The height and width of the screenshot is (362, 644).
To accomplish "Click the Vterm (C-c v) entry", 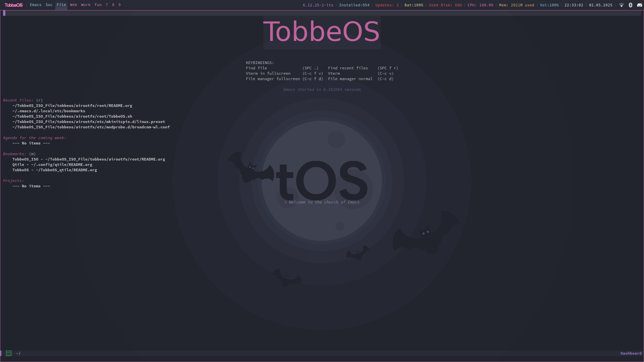I will [x=361, y=73].
